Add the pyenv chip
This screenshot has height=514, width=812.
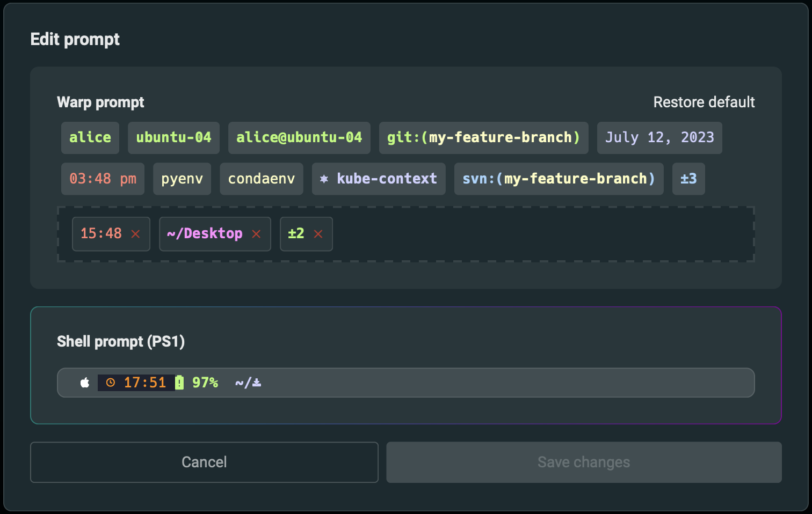click(182, 179)
